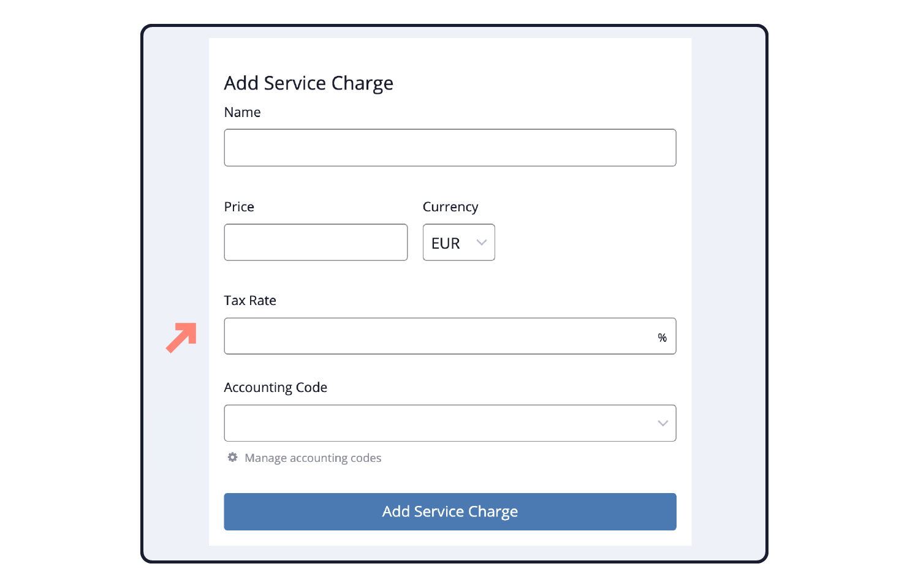Screen dimensions: 907x588
Task: Focus the Name input field
Action: tap(450, 148)
